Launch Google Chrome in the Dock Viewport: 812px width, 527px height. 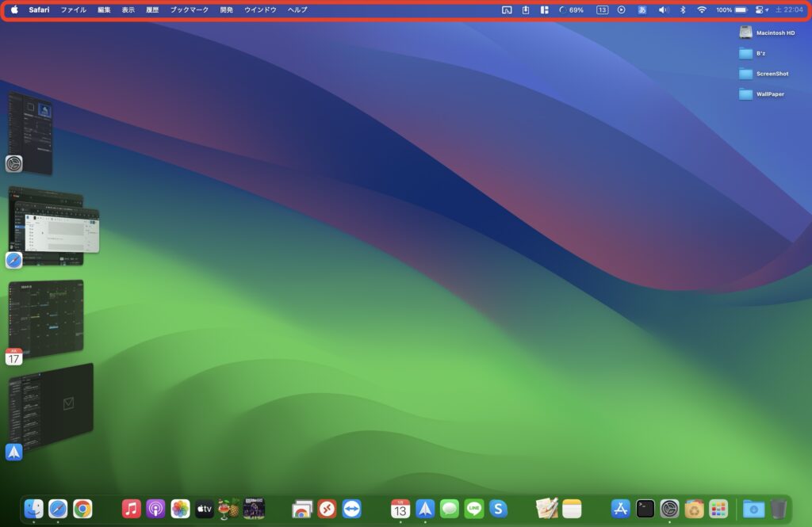click(x=82, y=509)
